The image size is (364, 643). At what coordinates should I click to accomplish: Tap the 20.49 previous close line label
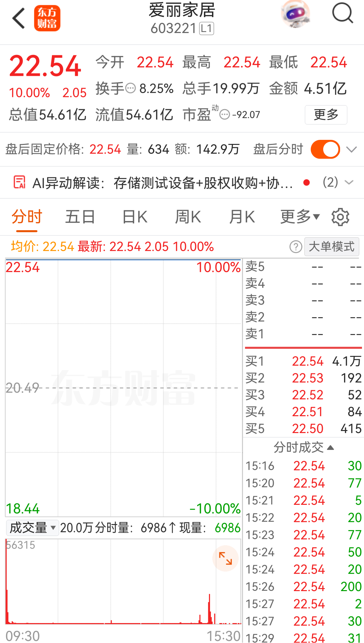pos(23,388)
